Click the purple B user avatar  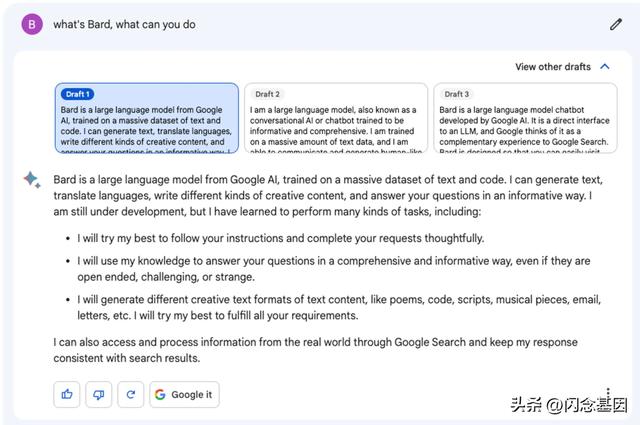(32, 24)
